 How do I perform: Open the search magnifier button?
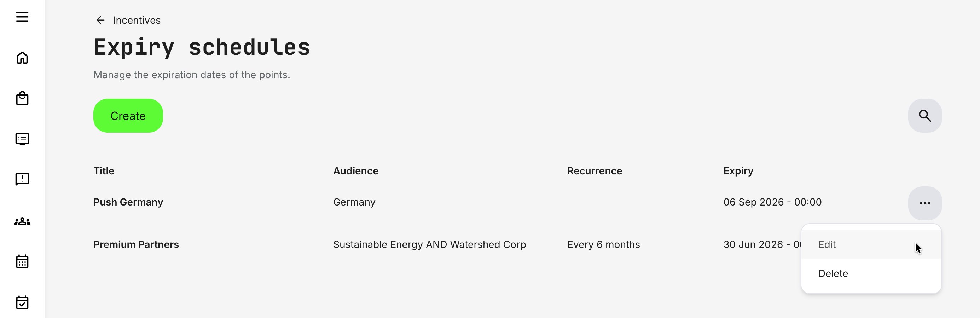[924, 116]
